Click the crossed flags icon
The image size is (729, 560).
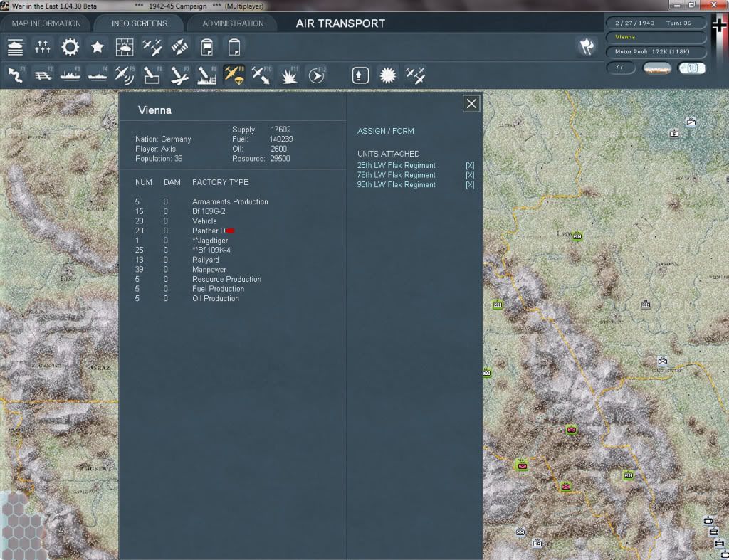[x=587, y=46]
